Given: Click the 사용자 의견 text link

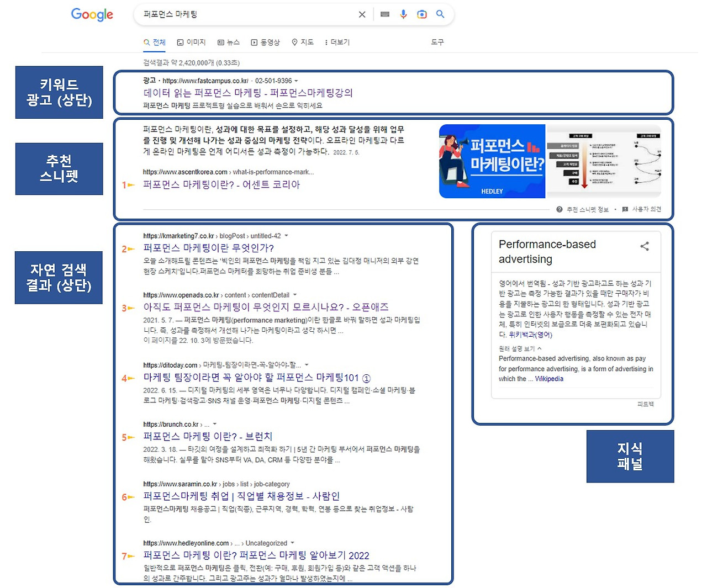Looking at the screenshot, I should pos(646,209).
